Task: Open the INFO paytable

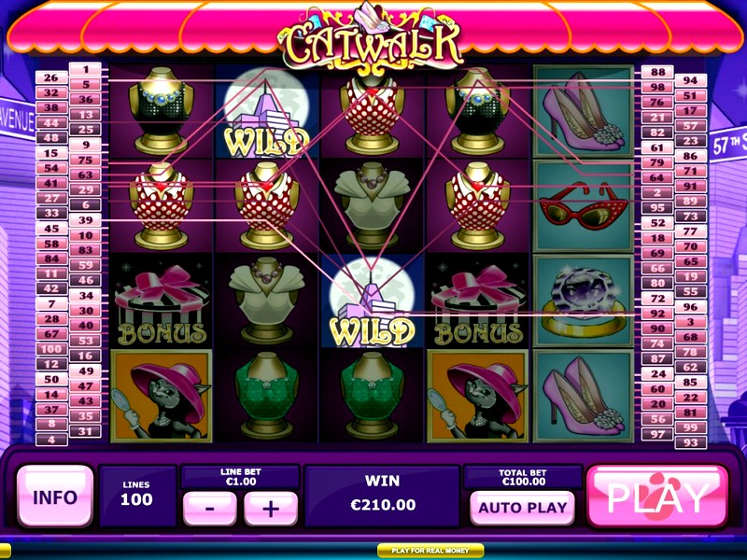Action: (55, 497)
